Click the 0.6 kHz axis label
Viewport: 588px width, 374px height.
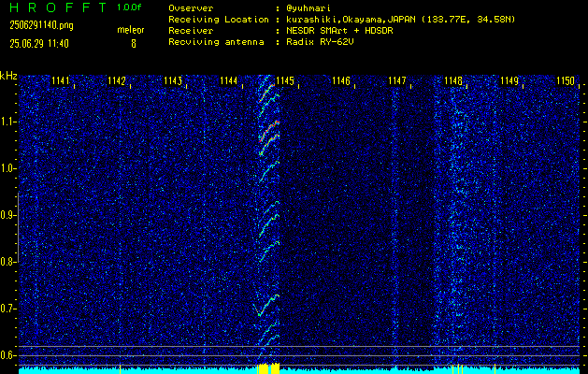[x=7, y=355]
